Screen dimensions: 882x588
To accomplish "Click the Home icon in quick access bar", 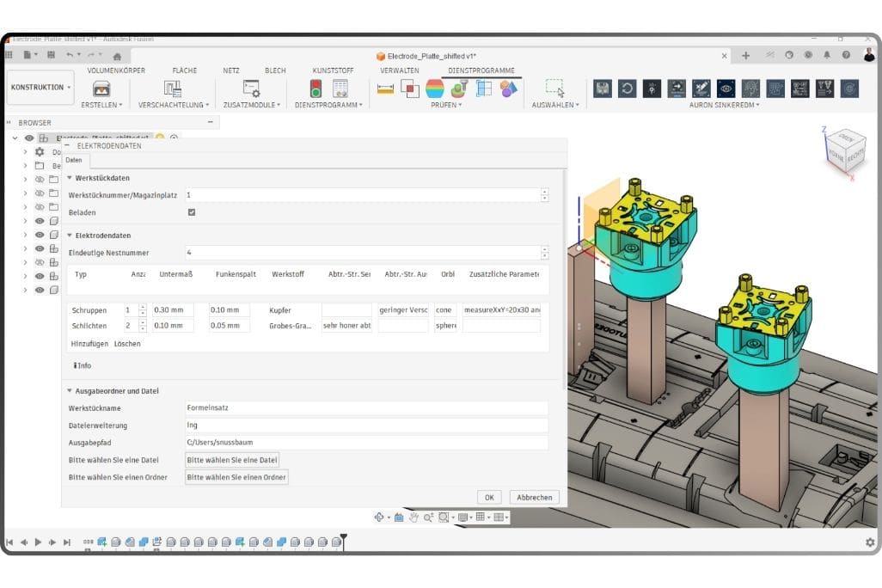I will [117, 56].
